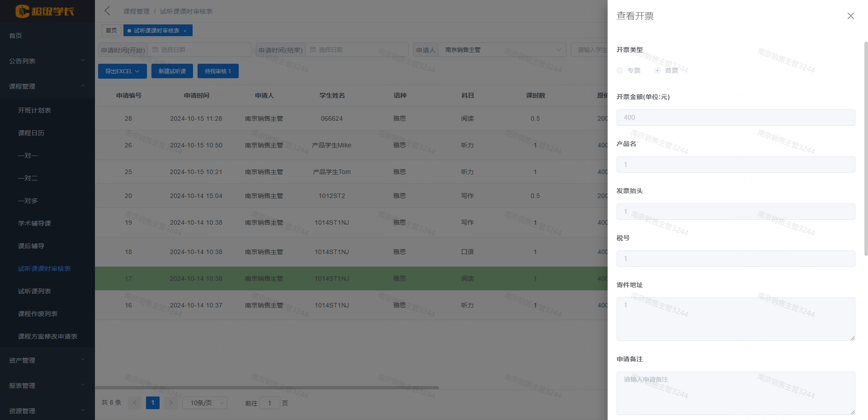Open the 申请时间(开始) calendar picker
This screenshot has height=420, width=868.
[x=199, y=50]
